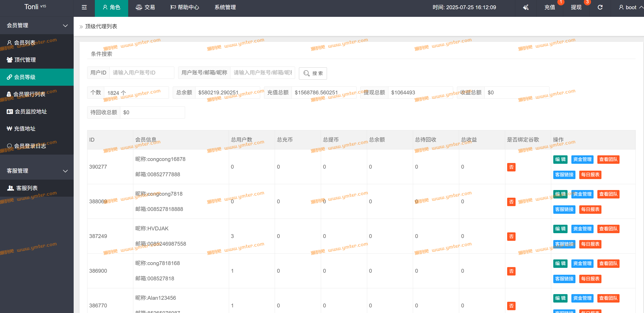This screenshot has height=313, width=644.
Task: Switch to the 交易 top menu
Action: click(145, 7)
